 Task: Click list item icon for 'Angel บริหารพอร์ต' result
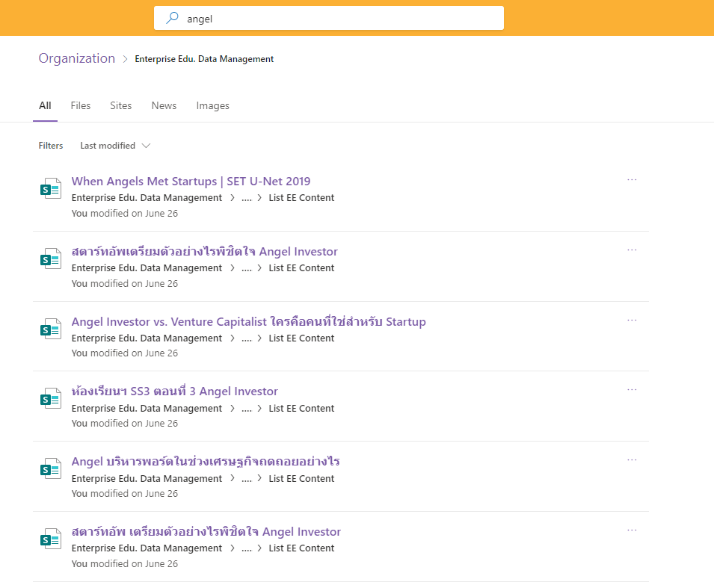(51, 468)
